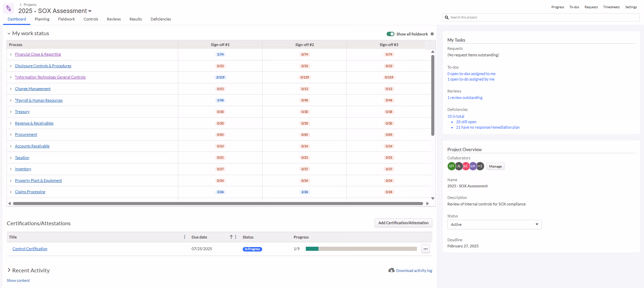This screenshot has height=288, width=644.
Task: Click the back chevron next to Projects
Action: [x=21, y=4]
